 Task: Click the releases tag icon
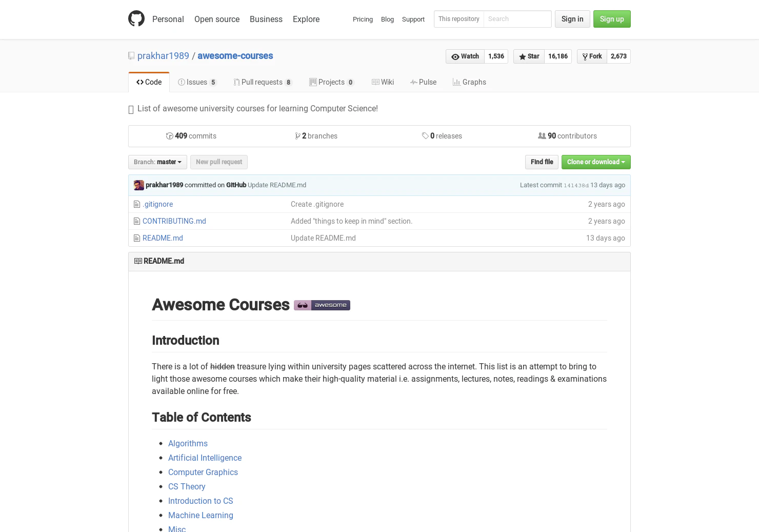click(425, 136)
